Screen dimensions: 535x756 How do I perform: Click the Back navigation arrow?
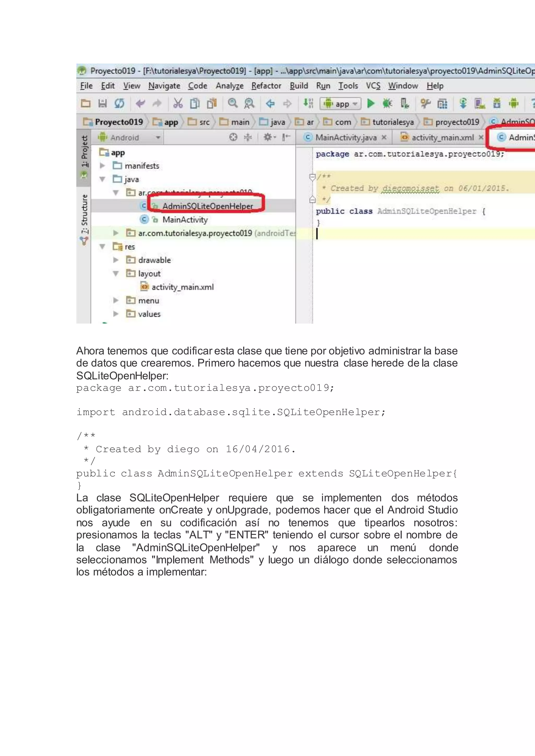click(x=270, y=104)
